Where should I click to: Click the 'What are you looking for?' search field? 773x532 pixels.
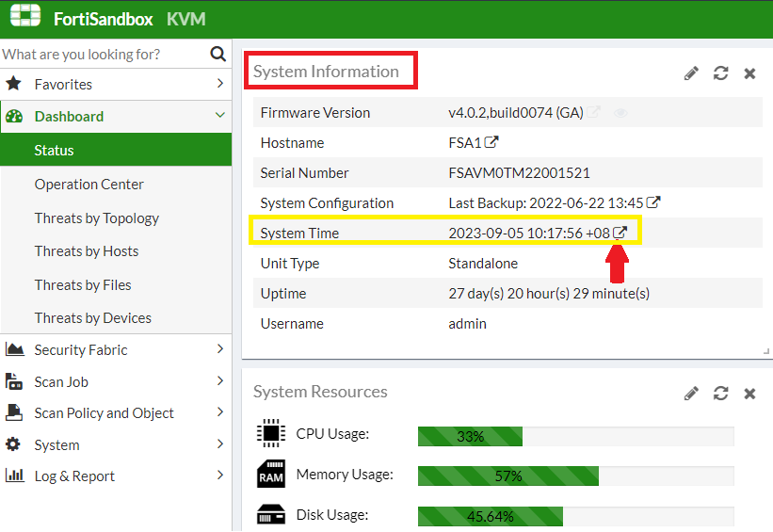[102, 55]
